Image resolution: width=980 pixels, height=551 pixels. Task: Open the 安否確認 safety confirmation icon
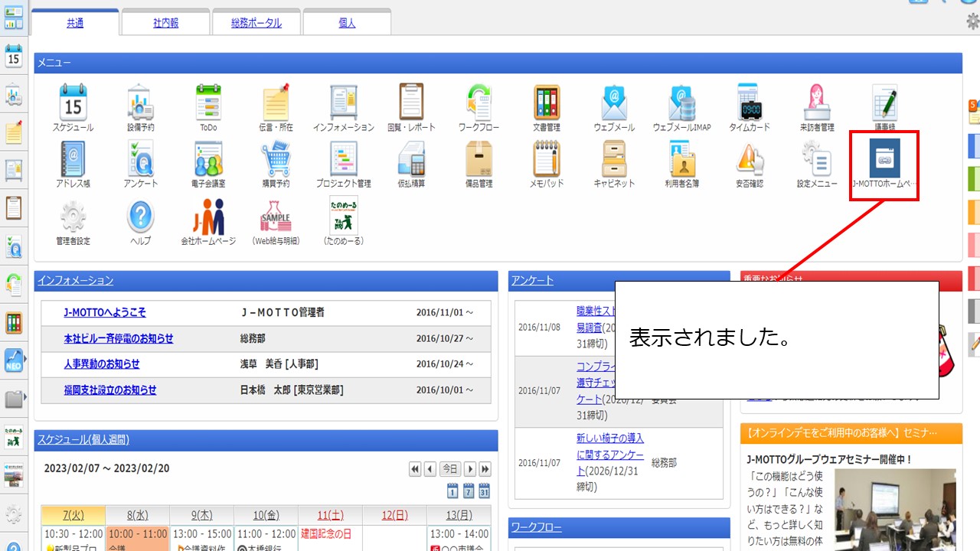[749, 158]
